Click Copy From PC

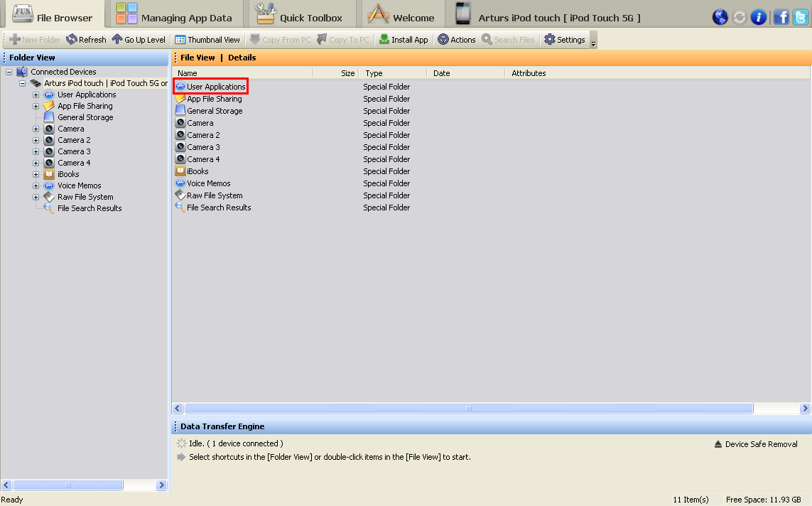click(x=280, y=39)
